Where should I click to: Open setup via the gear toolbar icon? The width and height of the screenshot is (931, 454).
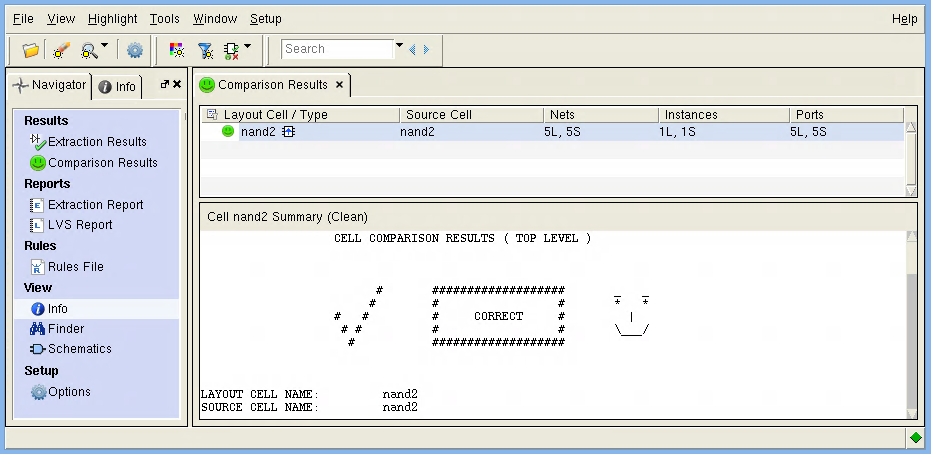[x=134, y=49]
